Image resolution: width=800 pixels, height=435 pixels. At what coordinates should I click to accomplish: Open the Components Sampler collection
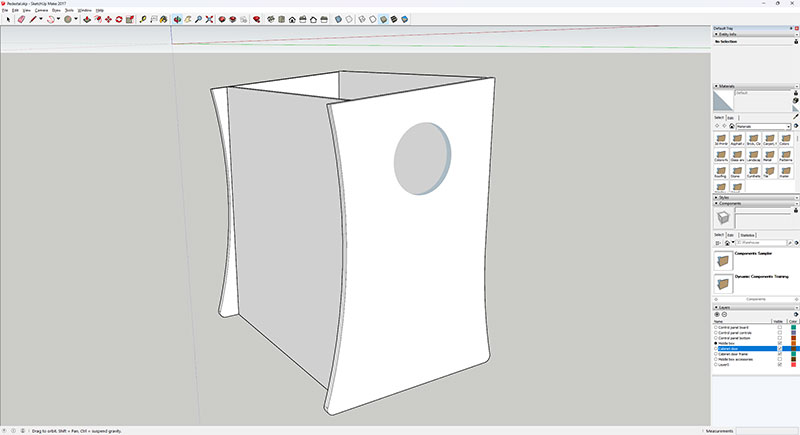[x=753, y=253]
